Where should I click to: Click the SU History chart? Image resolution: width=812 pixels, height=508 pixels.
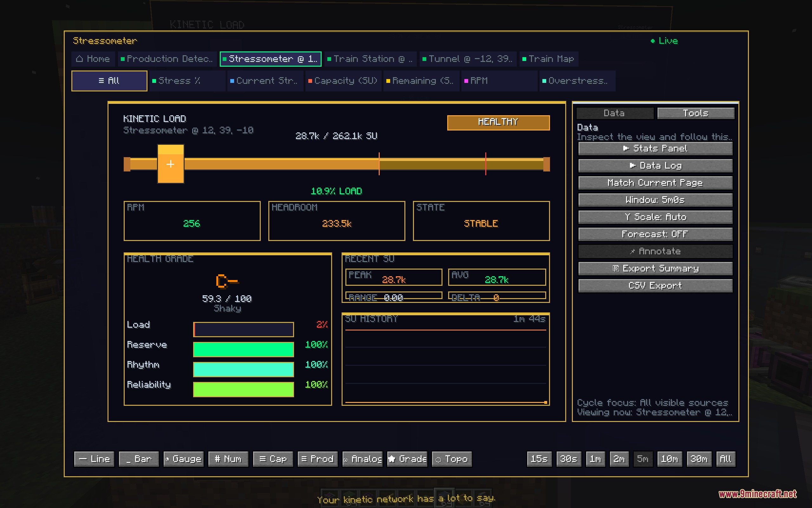446,359
